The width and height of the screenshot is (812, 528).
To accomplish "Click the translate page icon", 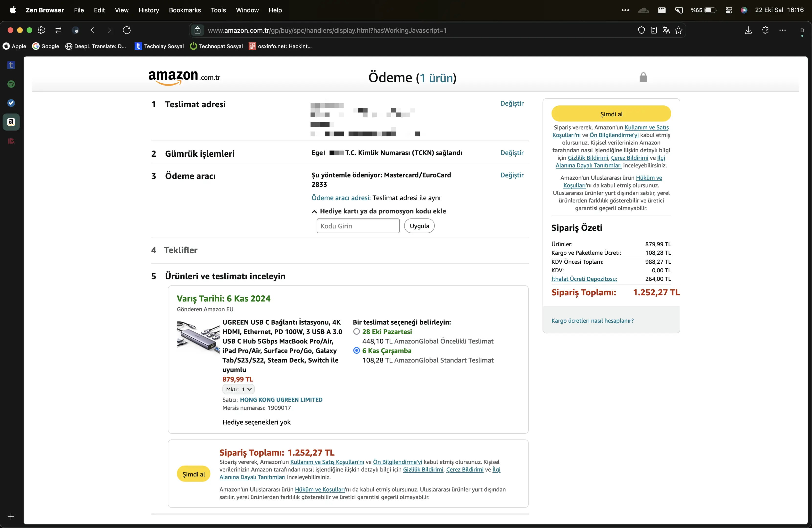I will pos(666,30).
